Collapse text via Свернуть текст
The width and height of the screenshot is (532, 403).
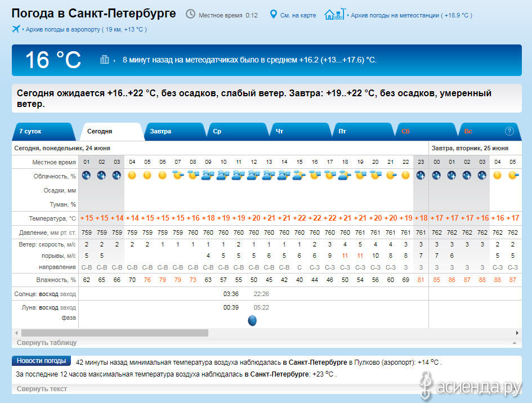42,389
